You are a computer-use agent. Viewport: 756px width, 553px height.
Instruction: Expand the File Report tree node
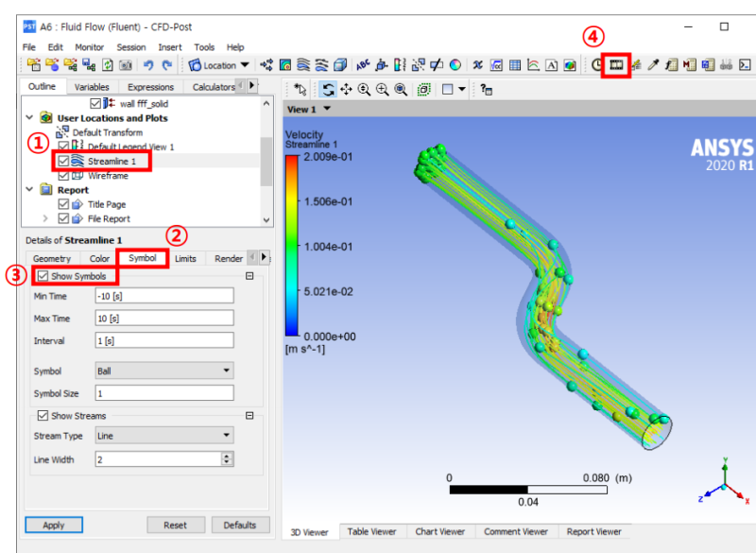coord(45,218)
